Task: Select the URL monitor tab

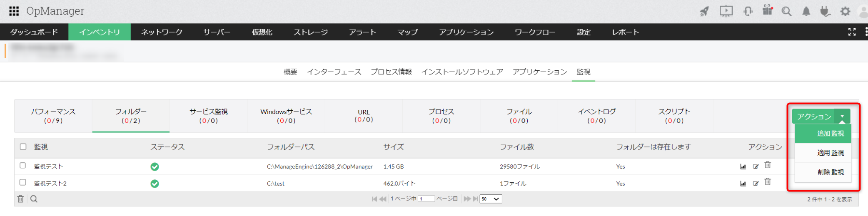Action: tap(364, 116)
